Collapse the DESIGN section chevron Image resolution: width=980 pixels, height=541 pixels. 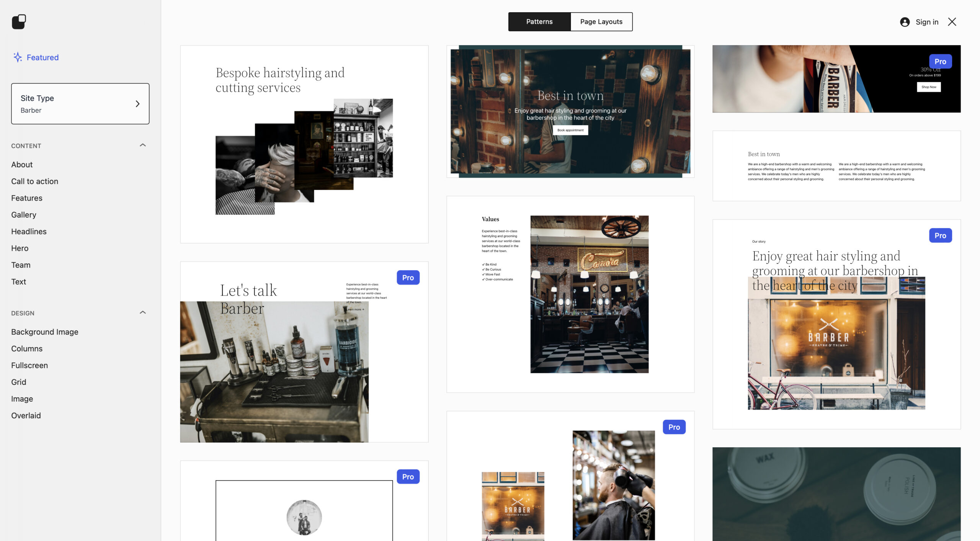143,312
